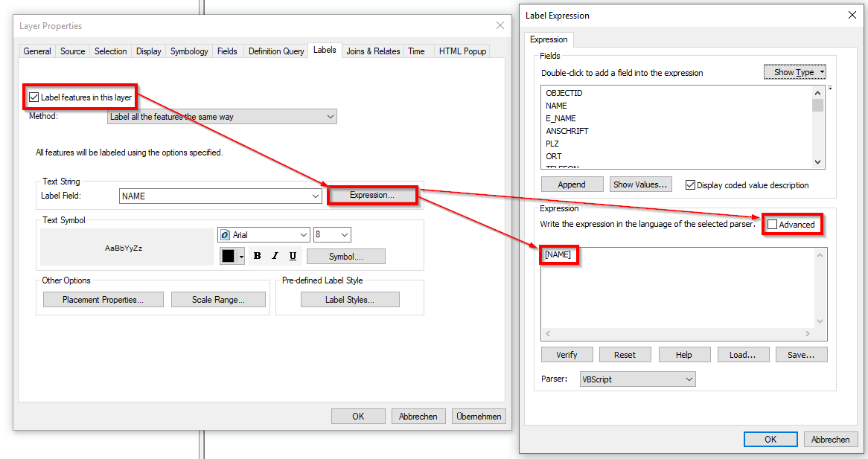Verify the label expression

tap(567, 354)
